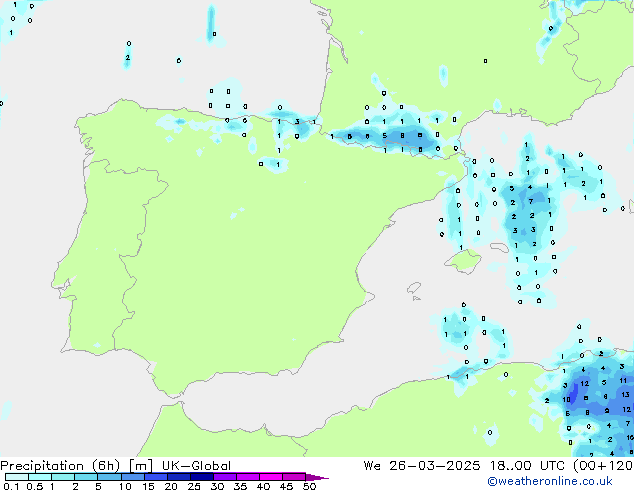
Task: Select the 0.1–0.5 legend color swatch
Action: point(17,477)
